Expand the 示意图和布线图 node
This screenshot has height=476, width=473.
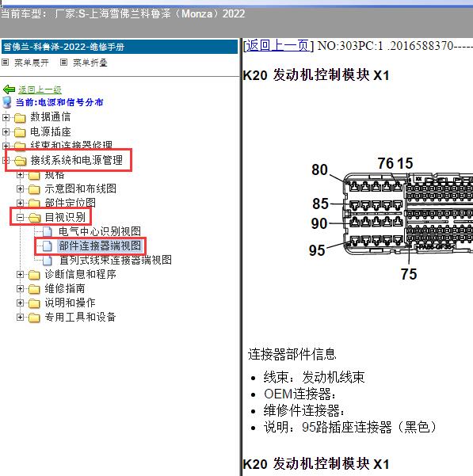pyautogui.click(x=20, y=188)
